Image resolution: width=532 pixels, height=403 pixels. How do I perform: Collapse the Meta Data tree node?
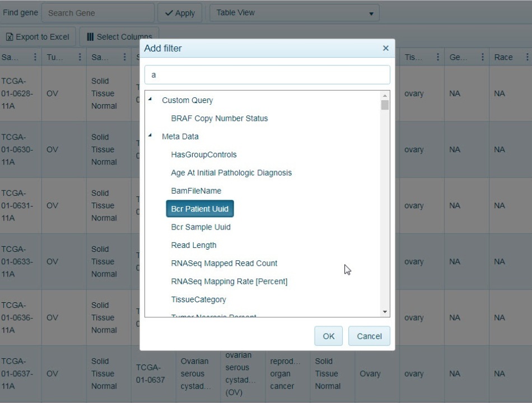coord(150,136)
